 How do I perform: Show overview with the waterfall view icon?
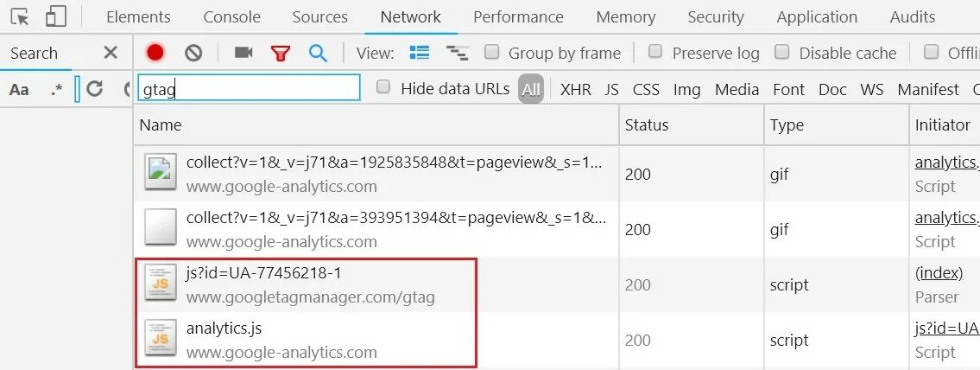tap(458, 54)
